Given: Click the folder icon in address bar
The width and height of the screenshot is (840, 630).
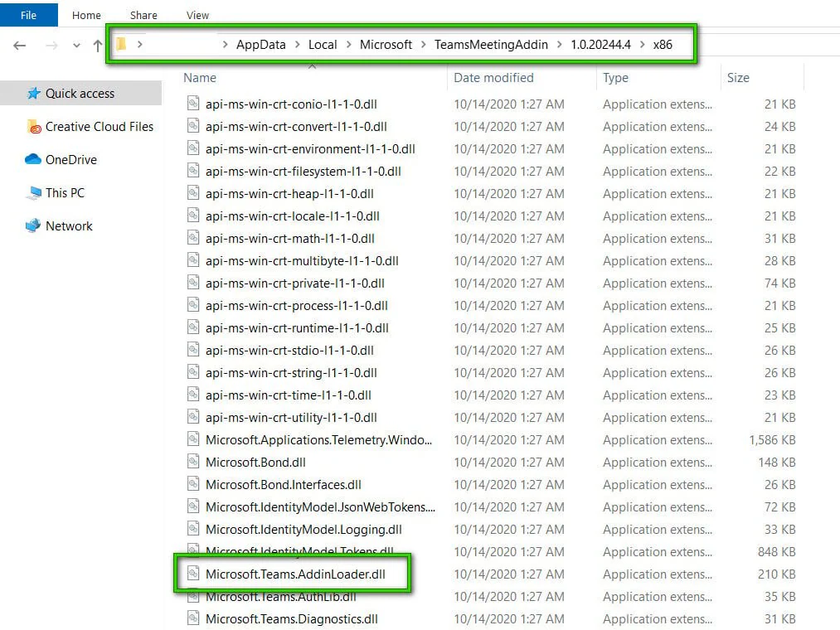Looking at the screenshot, I should [x=122, y=44].
